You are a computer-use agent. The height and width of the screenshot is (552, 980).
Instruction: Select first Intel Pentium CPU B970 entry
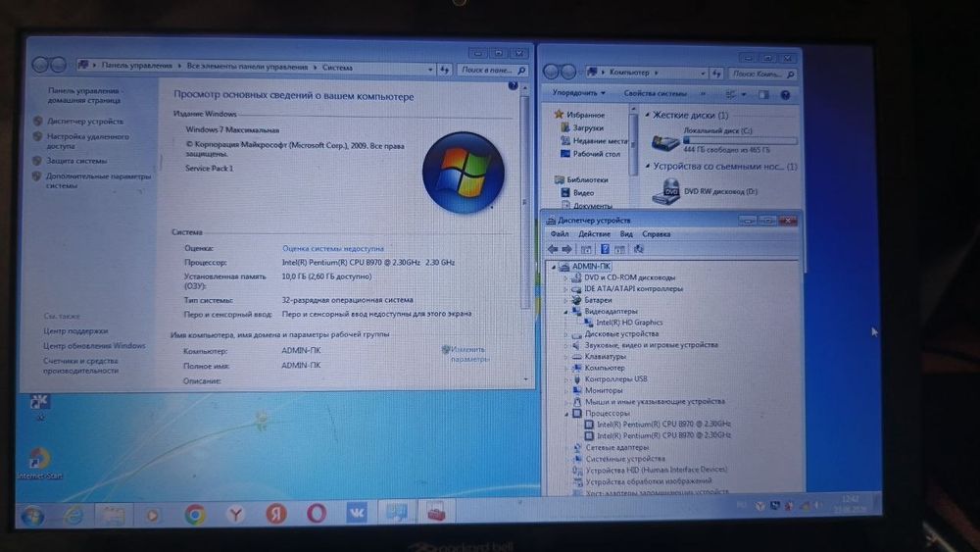[x=663, y=424]
